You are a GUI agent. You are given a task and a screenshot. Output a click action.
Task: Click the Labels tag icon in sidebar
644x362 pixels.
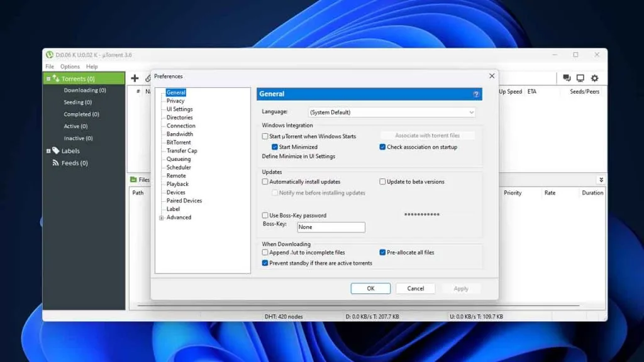pos(56,151)
